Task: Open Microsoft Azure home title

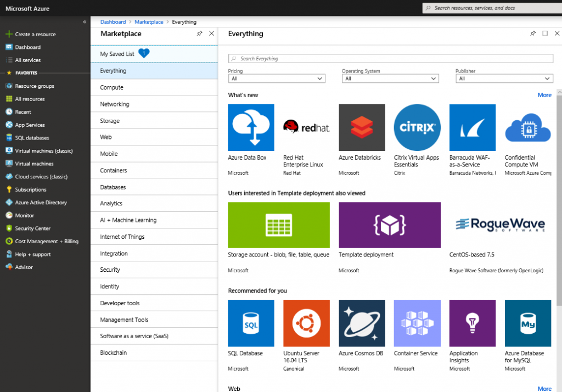Action: click(x=27, y=9)
